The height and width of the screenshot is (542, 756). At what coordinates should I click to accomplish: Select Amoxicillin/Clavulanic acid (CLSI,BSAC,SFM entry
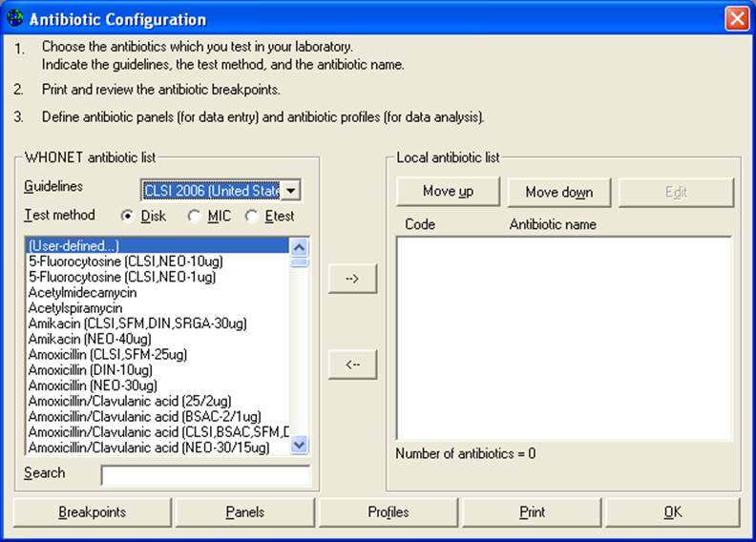157,431
